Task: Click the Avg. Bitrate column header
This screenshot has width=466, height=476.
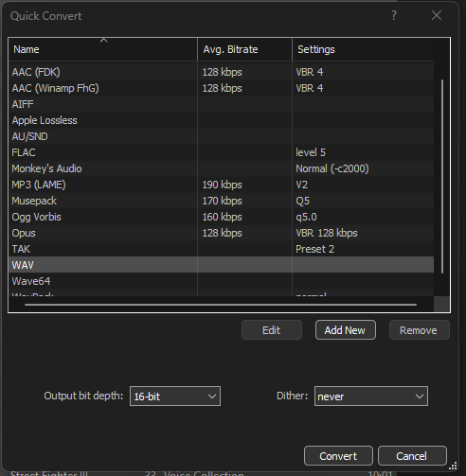Action: [x=244, y=49]
